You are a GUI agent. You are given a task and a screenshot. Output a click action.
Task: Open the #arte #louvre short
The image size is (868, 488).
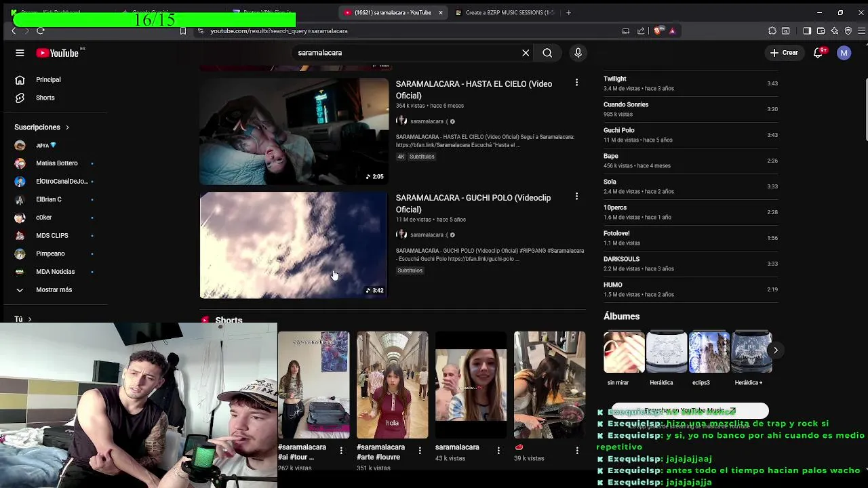[x=392, y=385]
